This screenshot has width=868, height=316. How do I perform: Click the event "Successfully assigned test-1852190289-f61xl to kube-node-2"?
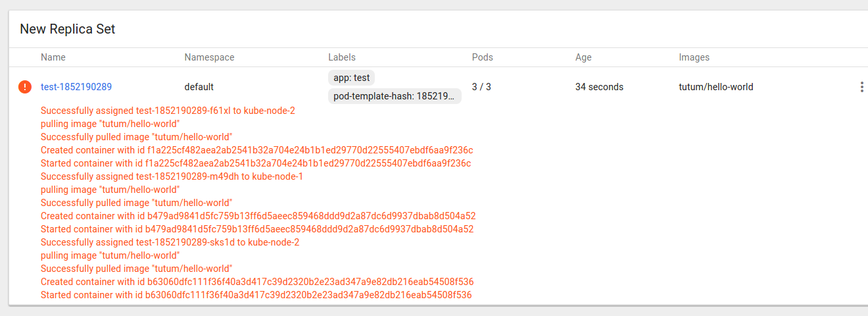(x=168, y=111)
